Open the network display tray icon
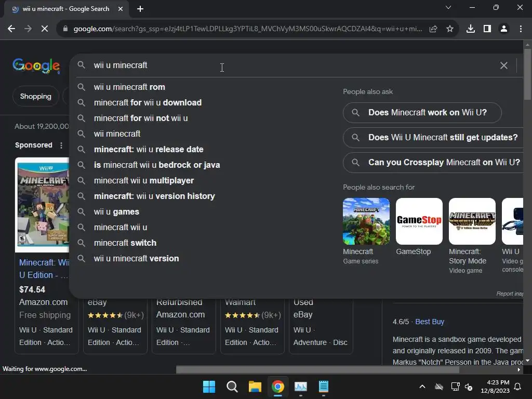This screenshot has width=532, height=399. click(x=455, y=387)
